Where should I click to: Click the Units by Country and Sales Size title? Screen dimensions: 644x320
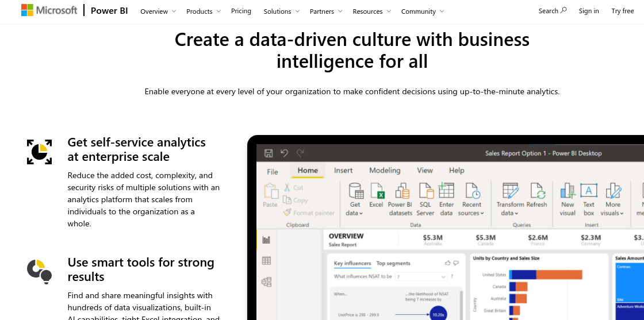[x=506, y=258]
